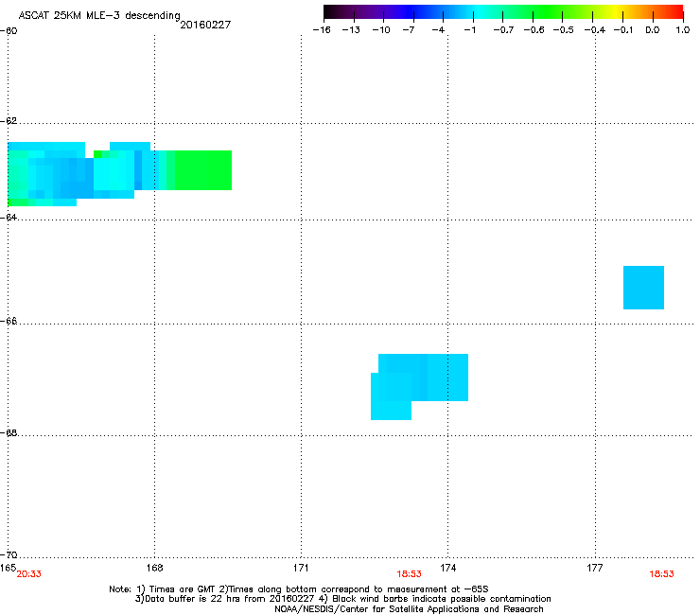The height and width of the screenshot is (615, 700).
Task: Click the colorbar label -0.7
Action: (503, 30)
